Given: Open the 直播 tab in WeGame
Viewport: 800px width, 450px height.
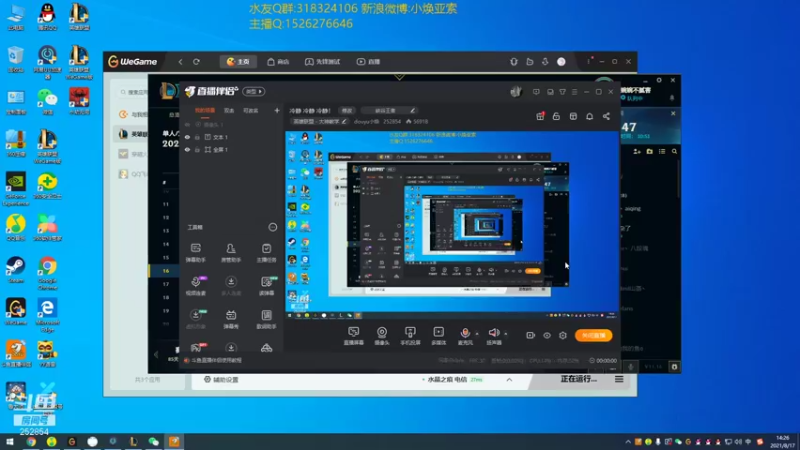Looking at the screenshot, I should coord(368,62).
